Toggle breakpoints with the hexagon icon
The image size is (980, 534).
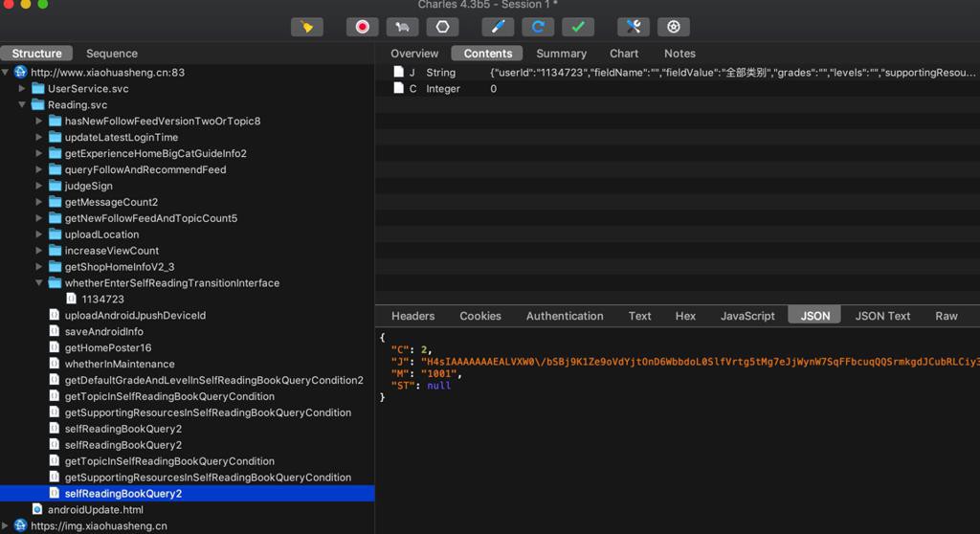coord(442,27)
